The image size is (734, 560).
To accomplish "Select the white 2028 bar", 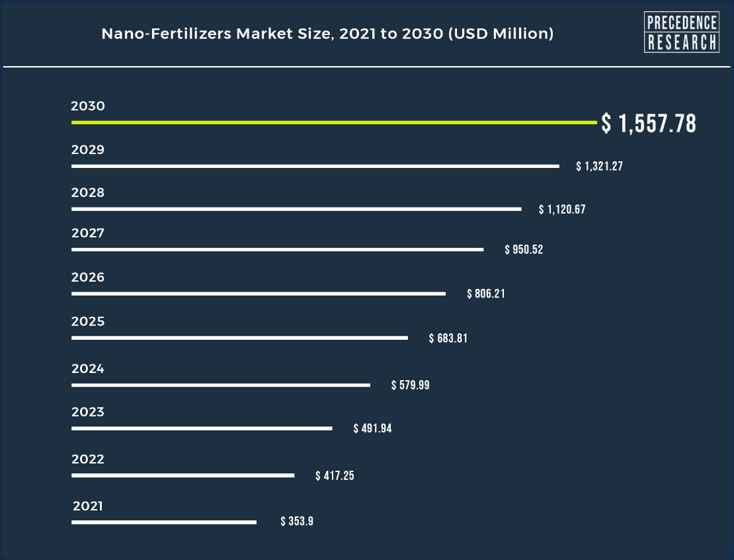I will pos(296,209).
